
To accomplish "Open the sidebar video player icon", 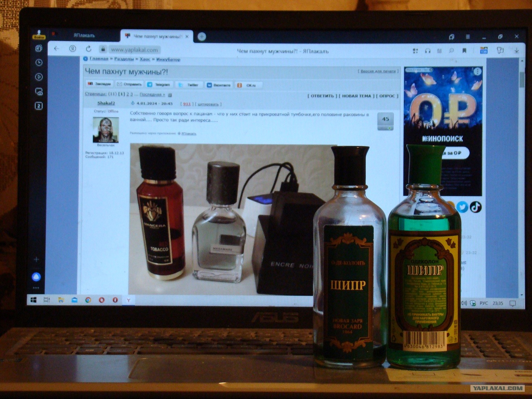I will (39, 77).
